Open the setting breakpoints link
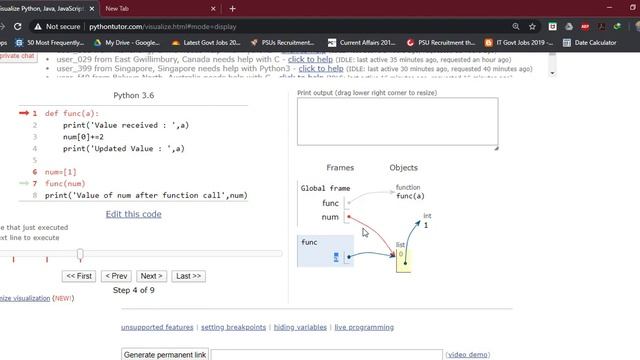Screen dimensions: 640x360 coord(233,327)
